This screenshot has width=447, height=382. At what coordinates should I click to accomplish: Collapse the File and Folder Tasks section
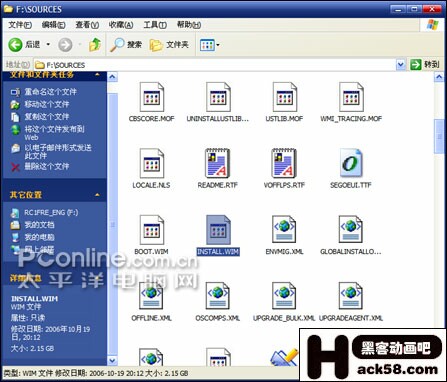[x=97, y=75]
